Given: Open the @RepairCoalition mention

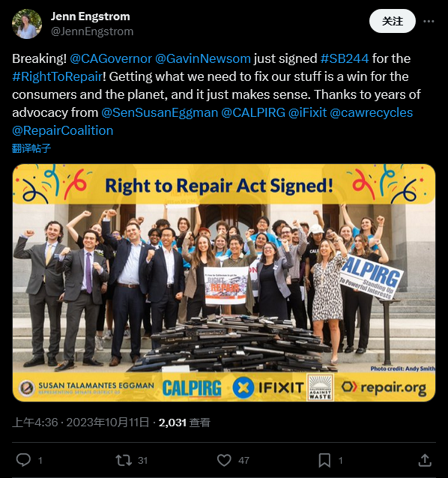Looking at the screenshot, I should pos(63,130).
